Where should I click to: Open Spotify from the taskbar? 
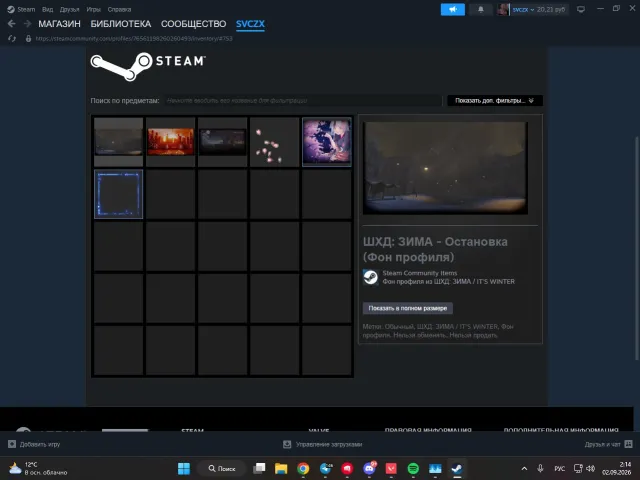tap(413, 468)
